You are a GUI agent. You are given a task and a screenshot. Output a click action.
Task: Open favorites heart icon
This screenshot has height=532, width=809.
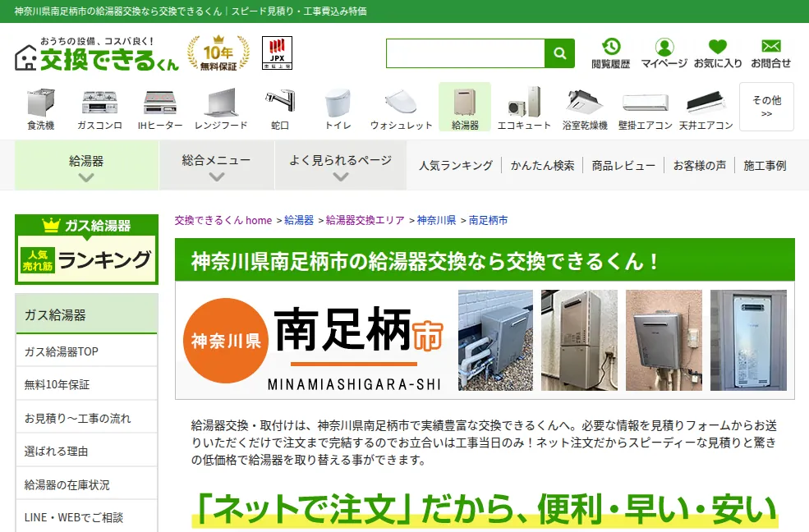click(718, 47)
